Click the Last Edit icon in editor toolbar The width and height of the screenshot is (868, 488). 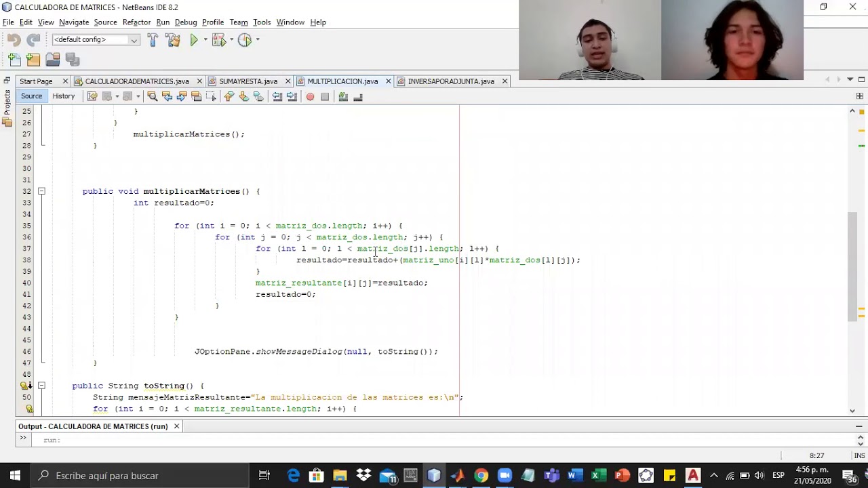[92, 97]
